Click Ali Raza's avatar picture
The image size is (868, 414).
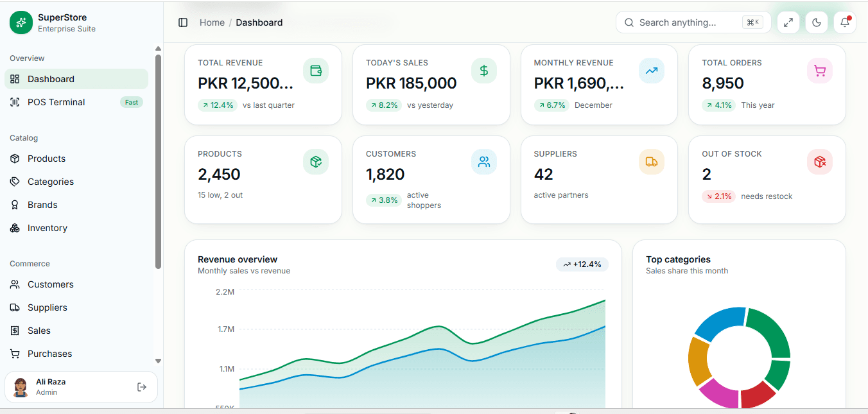click(x=21, y=387)
